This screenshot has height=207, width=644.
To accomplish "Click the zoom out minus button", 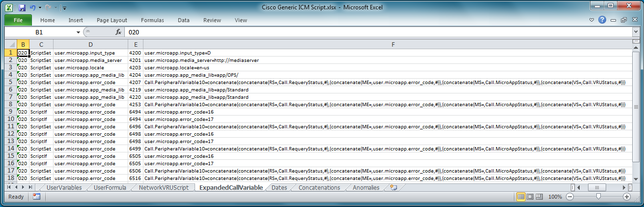I will pyautogui.click(x=570, y=197).
